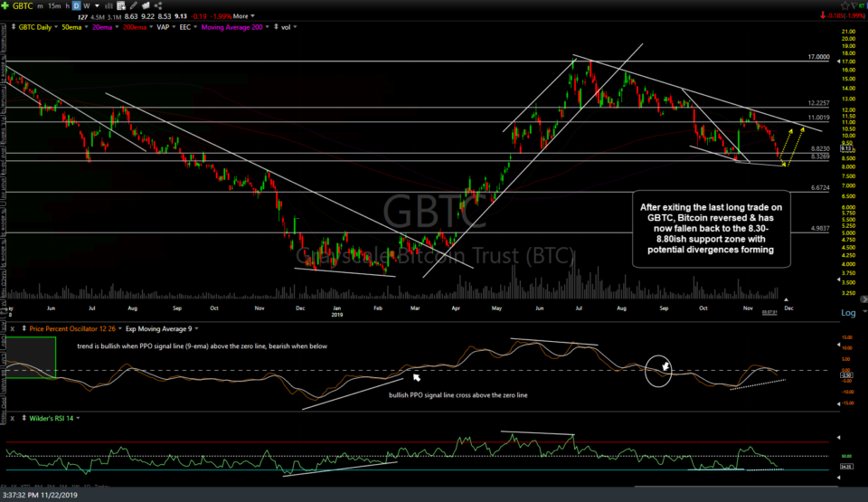This screenshot has width=868, height=502.
Task: Click the flag icon near RT
Action: click(854, 5)
